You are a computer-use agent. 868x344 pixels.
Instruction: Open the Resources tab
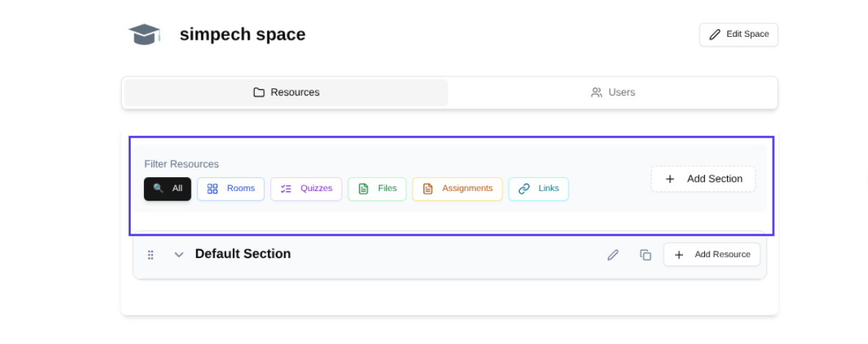(286, 93)
